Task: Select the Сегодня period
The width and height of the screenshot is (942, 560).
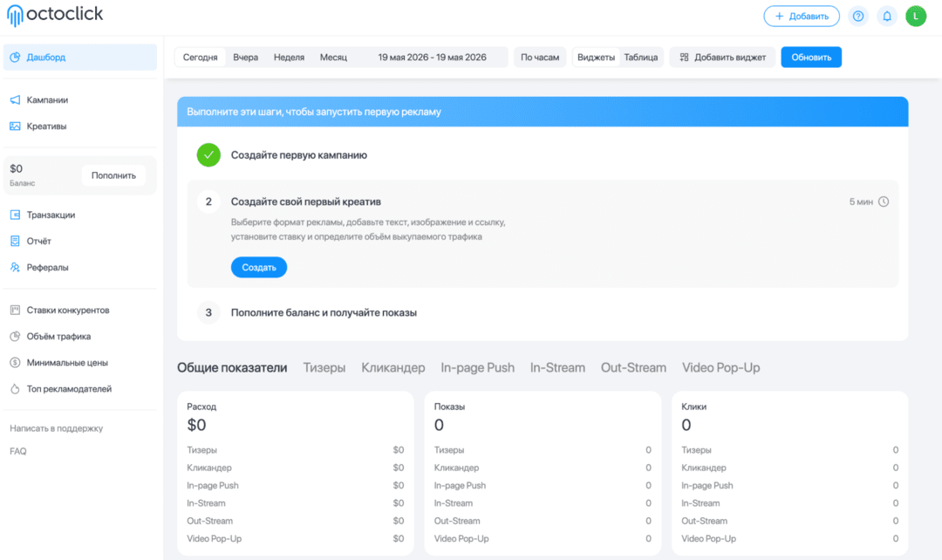Action: pos(200,57)
